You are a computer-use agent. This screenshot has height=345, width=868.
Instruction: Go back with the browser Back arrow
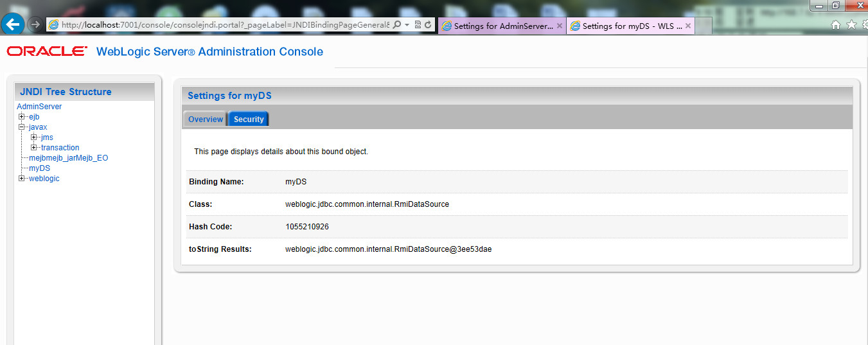tap(13, 24)
